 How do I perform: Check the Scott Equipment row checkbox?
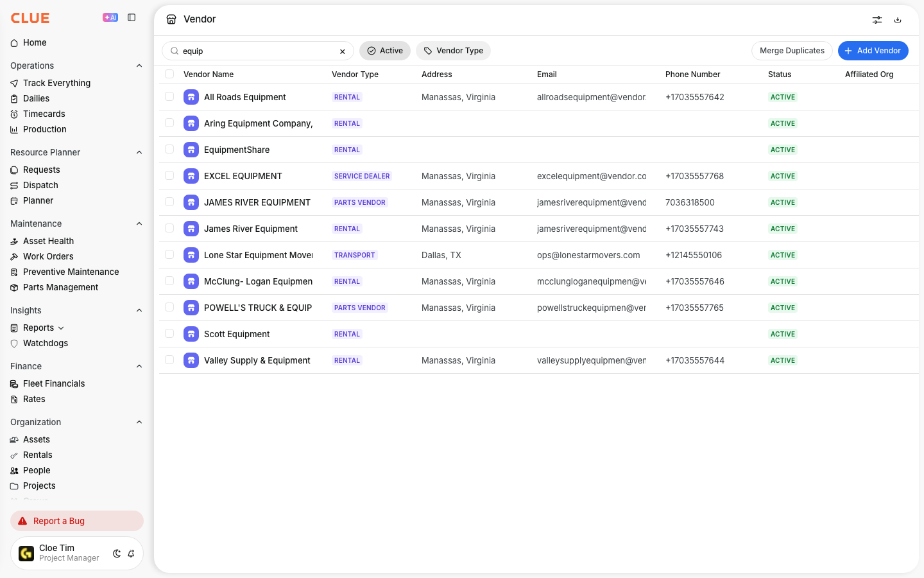(169, 333)
